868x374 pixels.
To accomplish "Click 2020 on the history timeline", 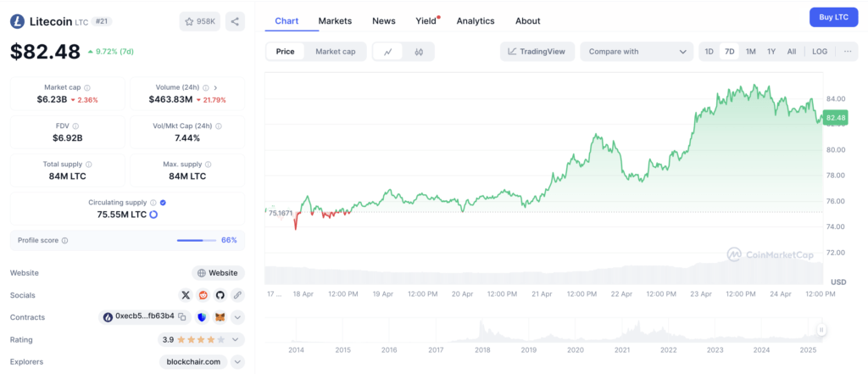I will click(x=576, y=350).
